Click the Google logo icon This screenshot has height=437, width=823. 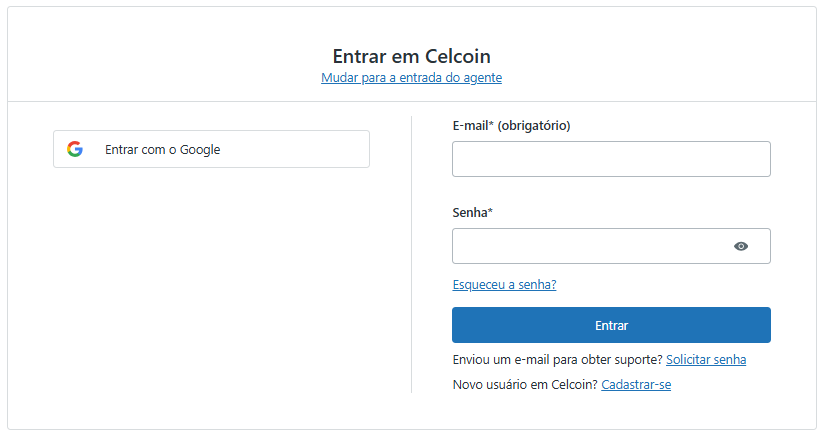75,149
